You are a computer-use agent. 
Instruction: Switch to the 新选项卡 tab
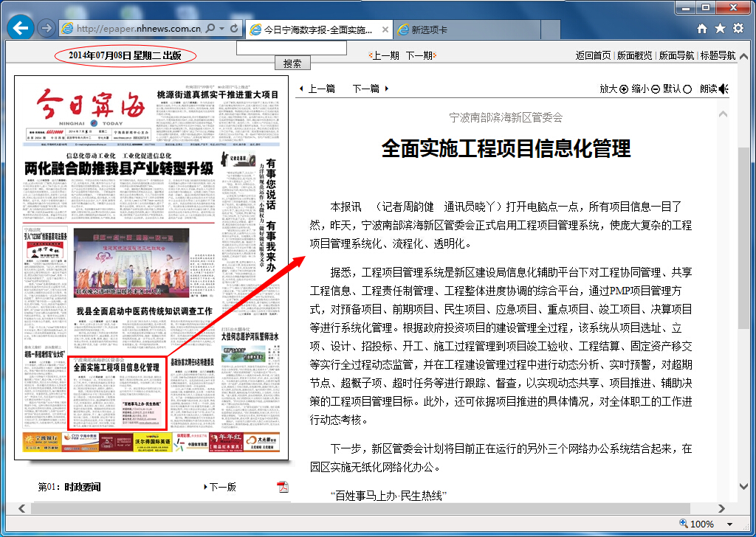coord(429,30)
